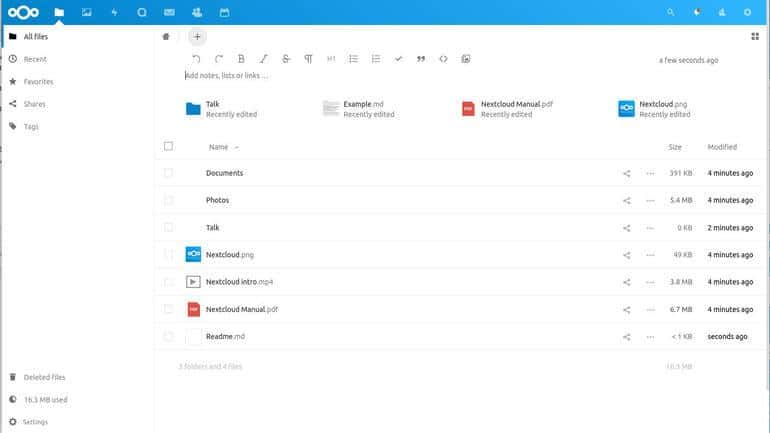This screenshot has width=770, height=433.
Task: Toggle strikethrough formatting
Action: click(x=286, y=59)
